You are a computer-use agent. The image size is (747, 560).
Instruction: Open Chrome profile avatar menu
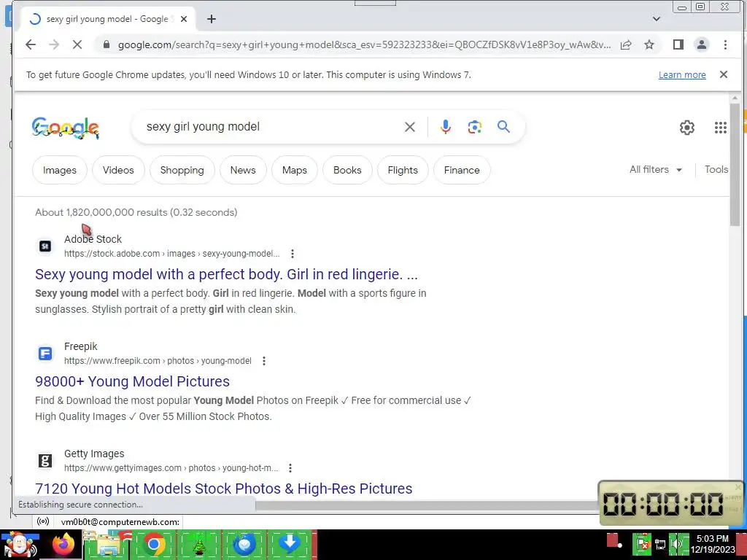tap(702, 44)
